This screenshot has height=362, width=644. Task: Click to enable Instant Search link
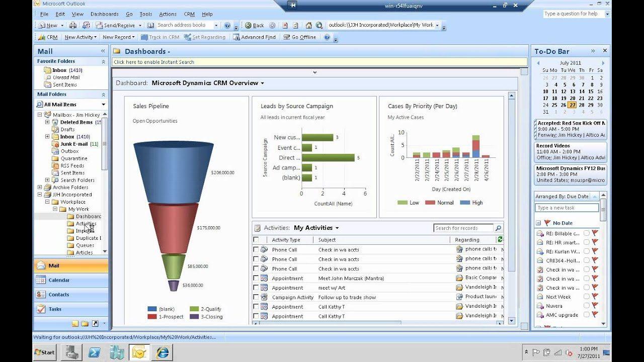pyautogui.click(x=154, y=62)
